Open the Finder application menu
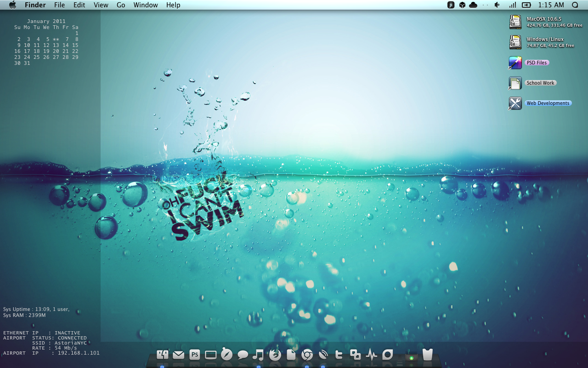The height and width of the screenshot is (368, 588). coord(35,5)
